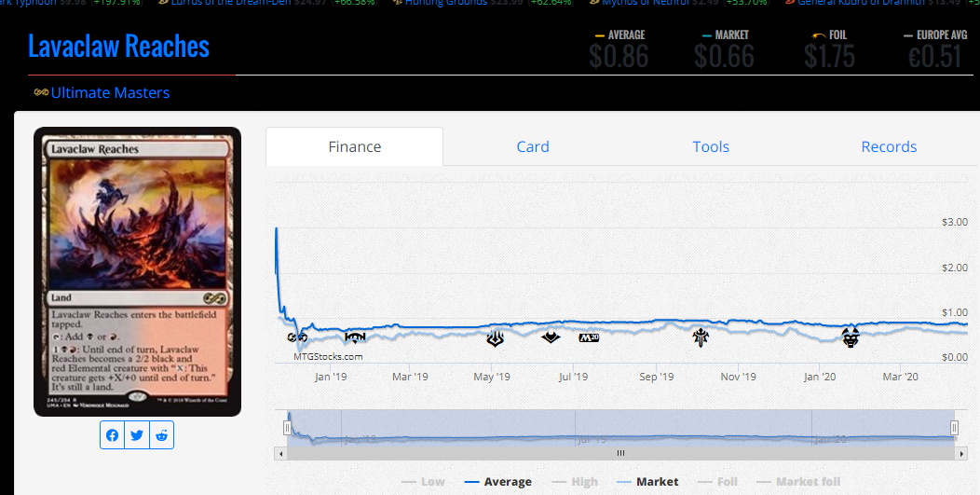Grab the left range handle of the chart navigator
The height and width of the screenshot is (495, 980).
[x=287, y=427]
